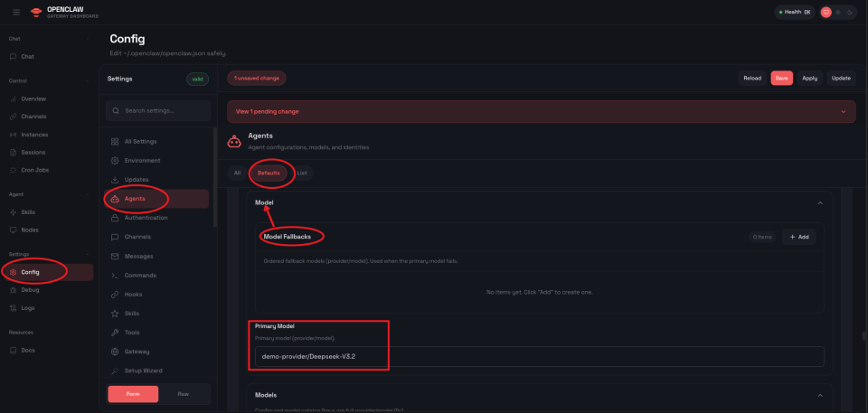
Task: Click the Save button
Action: (x=781, y=78)
